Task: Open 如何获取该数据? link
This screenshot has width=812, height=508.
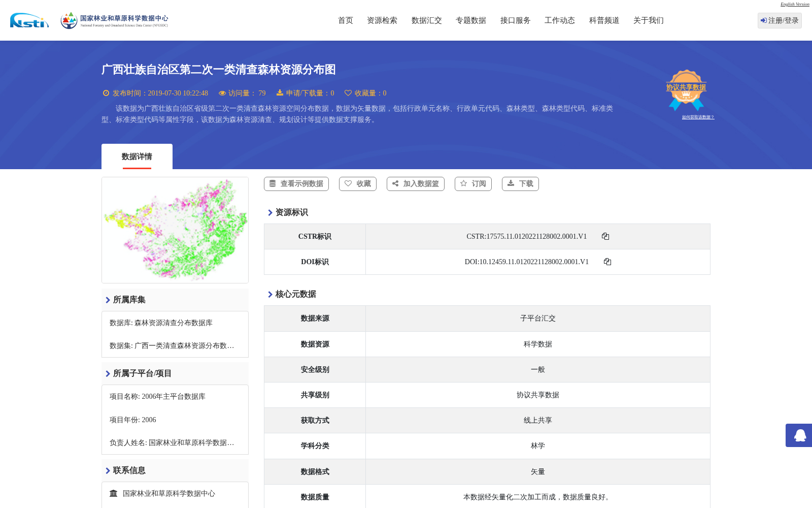Action: point(698,117)
